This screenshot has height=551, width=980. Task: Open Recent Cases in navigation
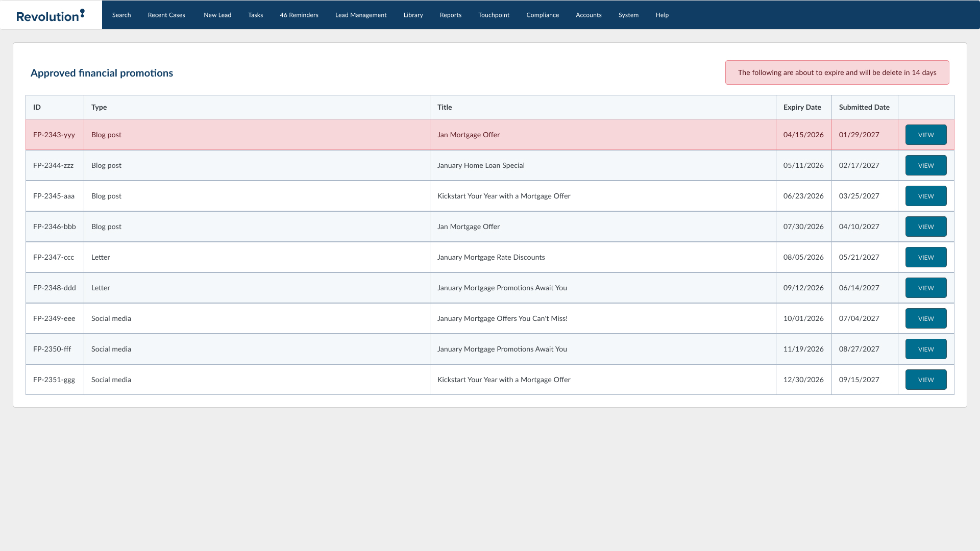(166, 15)
